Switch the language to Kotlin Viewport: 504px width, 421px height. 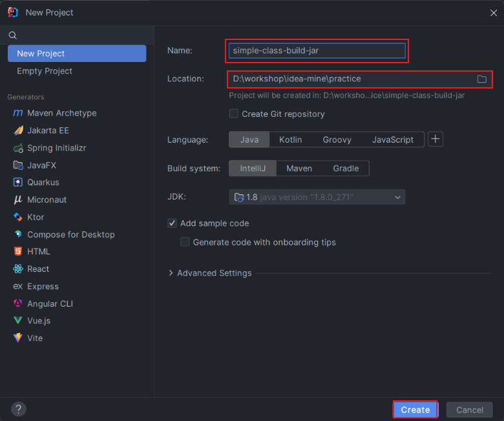point(290,139)
